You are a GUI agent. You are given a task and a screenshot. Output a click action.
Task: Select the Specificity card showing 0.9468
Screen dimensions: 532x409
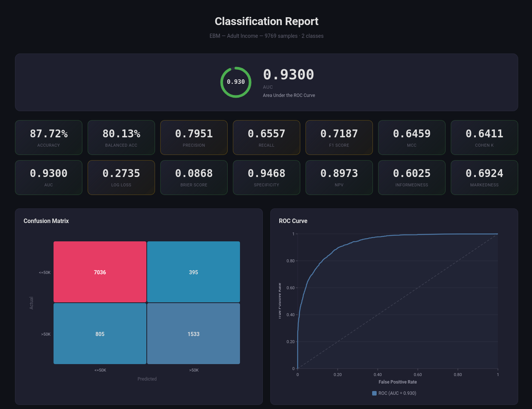pyautogui.click(x=266, y=177)
